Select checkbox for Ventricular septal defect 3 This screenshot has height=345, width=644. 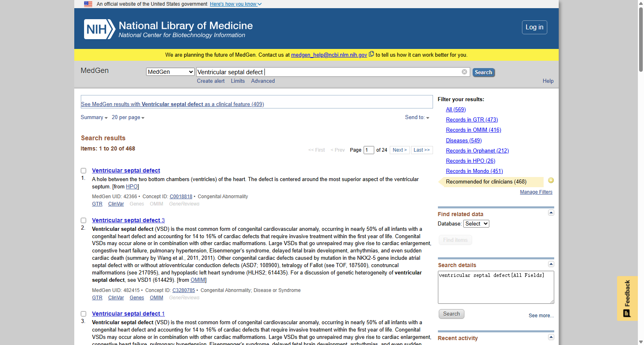pyautogui.click(x=83, y=221)
